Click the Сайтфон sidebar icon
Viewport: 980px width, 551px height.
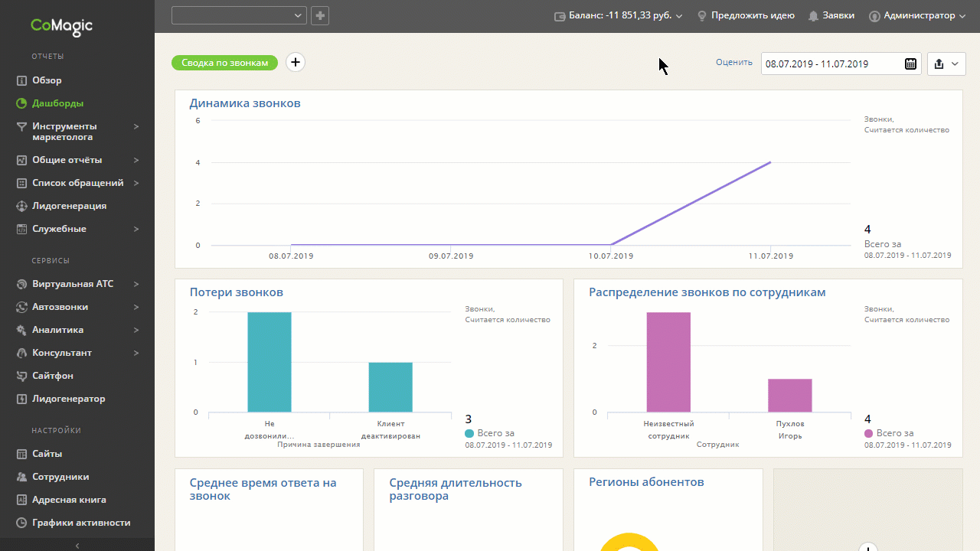click(21, 376)
